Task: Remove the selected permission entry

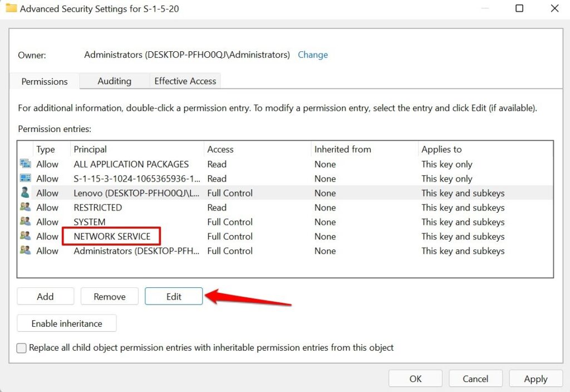Action: [110, 297]
